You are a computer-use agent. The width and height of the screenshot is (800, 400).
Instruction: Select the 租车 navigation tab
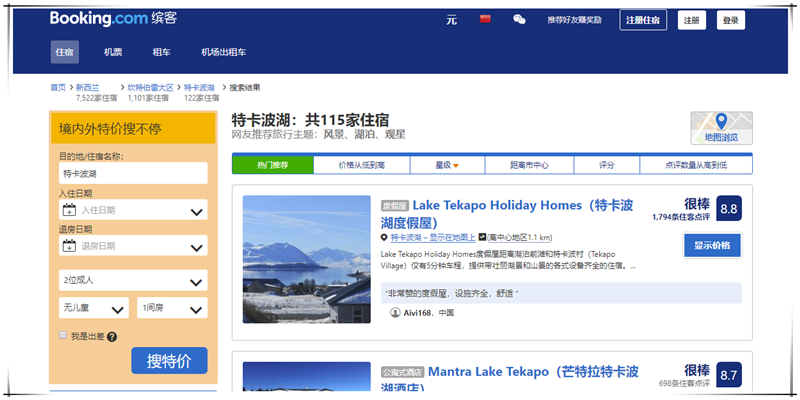[161, 52]
